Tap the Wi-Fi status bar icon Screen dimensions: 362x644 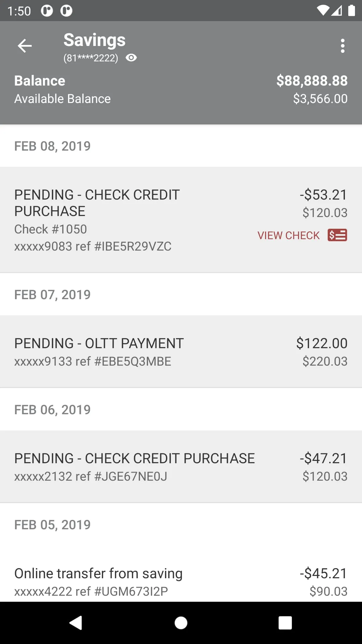pyautogui.click(x=323, y=11)
